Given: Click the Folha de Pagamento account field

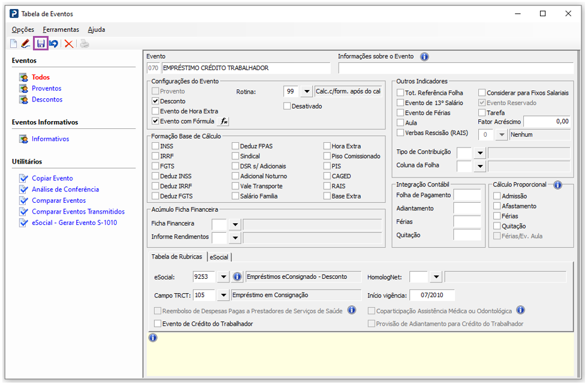Looking at the screenshot, I should (x=467, y=195).
